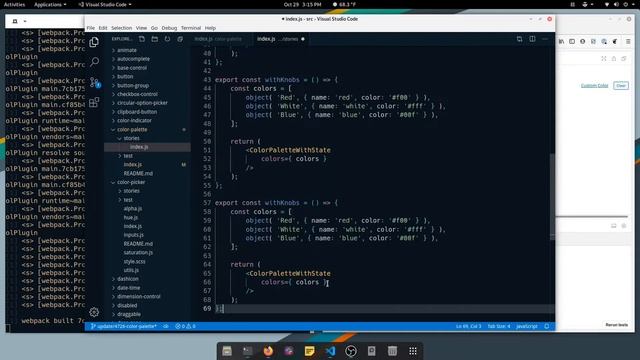Open the Search view in activity bar
The width and height of the screenshot is (640, 360).
coord(94,62)
